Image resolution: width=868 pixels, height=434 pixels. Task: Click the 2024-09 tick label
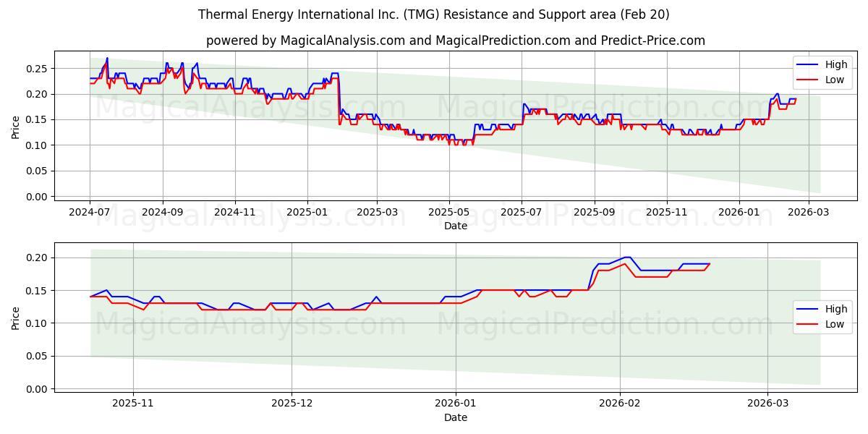point(162,213)
